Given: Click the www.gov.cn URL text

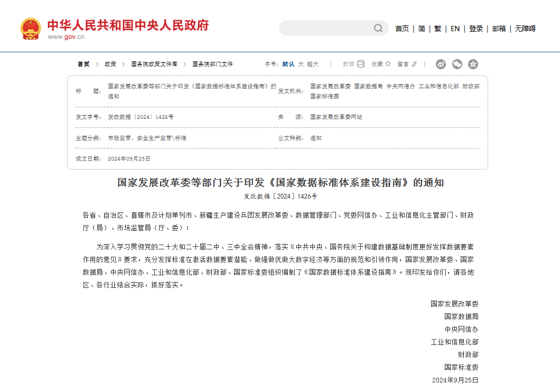Looking at the screenshot, I should [x=66, y=37].
